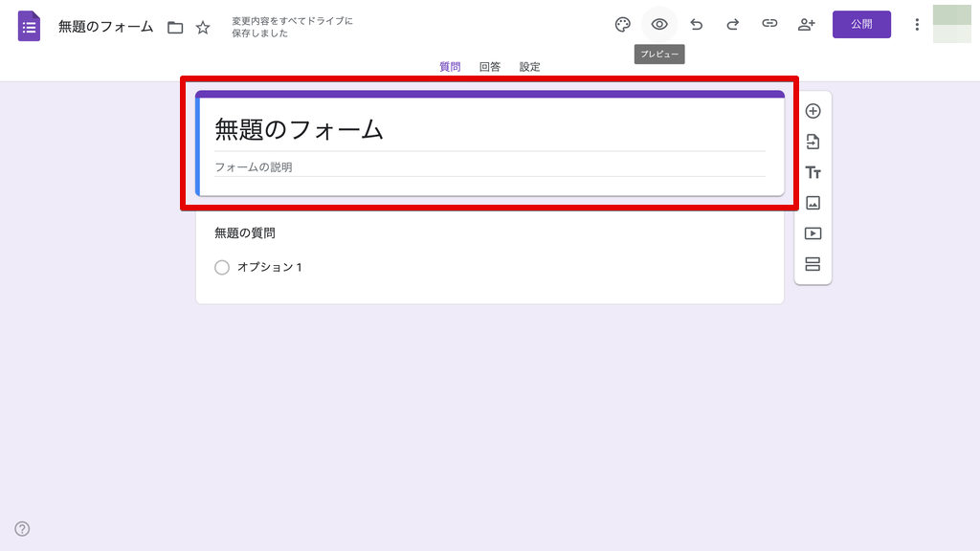Star this form as favorite
This screenshot has height=551, width=980.
(x=203, y=28)
